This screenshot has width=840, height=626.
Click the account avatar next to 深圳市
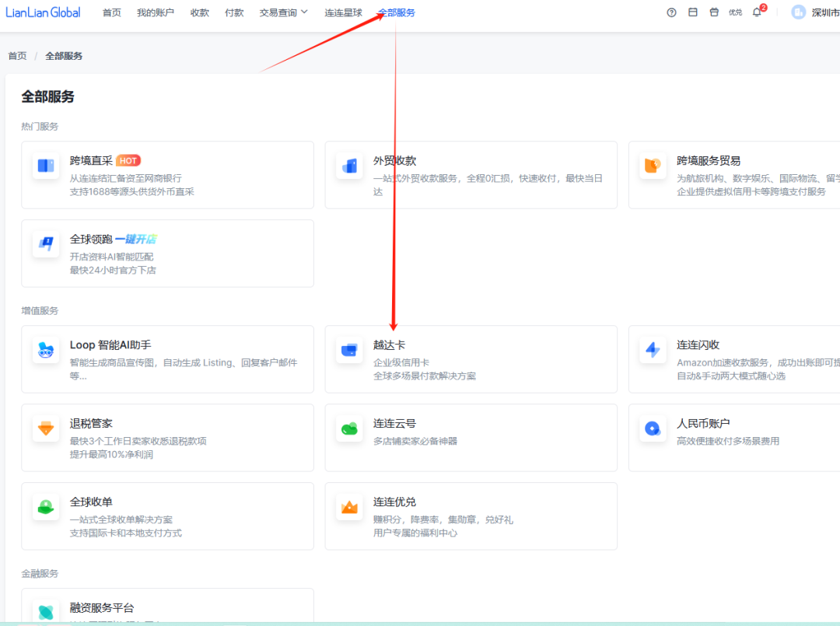tap(798, 12)
